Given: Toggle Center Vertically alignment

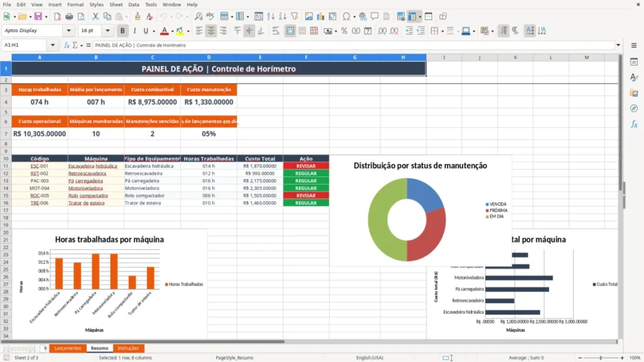Looking at the screenshot, I should [249, 31].
